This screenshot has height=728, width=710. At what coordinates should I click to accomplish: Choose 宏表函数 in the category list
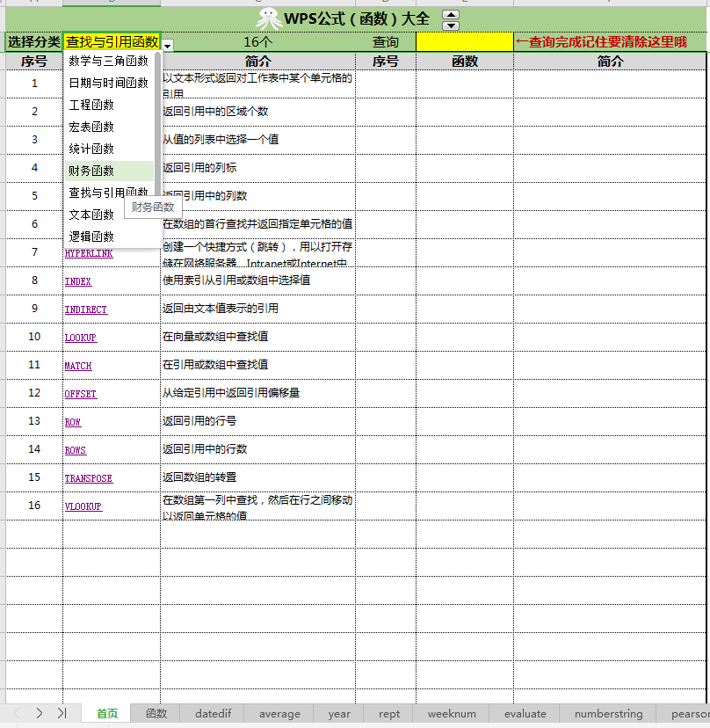[x=109, y=127]
